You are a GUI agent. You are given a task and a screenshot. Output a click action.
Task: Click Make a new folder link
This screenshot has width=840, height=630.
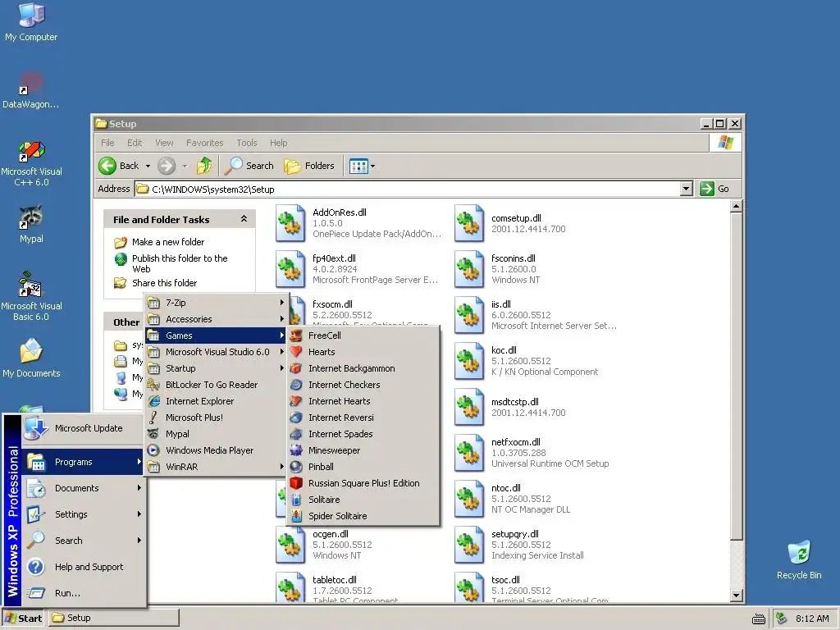click(167, 242)
